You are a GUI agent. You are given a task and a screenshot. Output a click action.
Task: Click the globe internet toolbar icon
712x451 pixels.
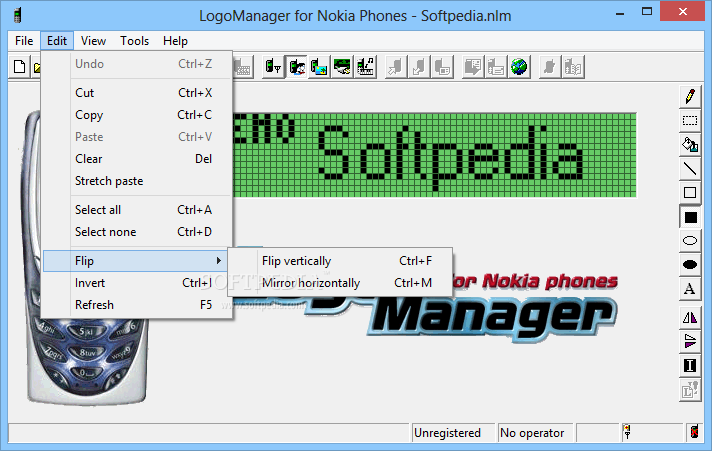[519, 67]
